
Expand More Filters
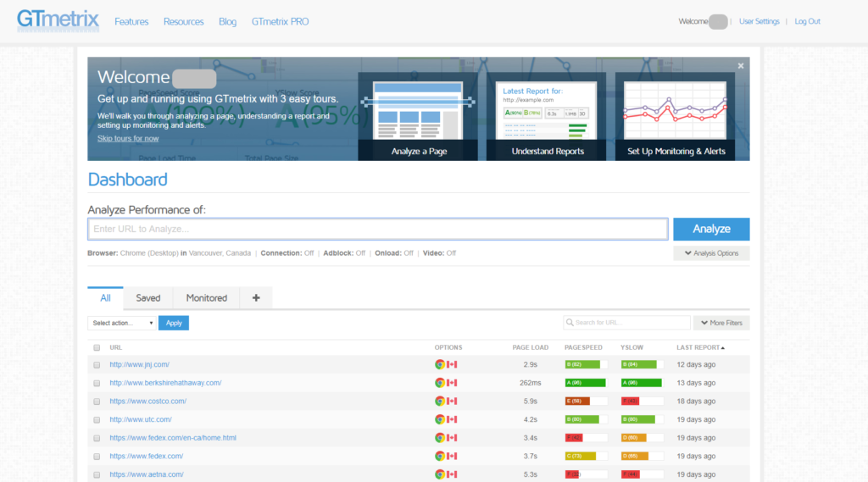point(721,323)
